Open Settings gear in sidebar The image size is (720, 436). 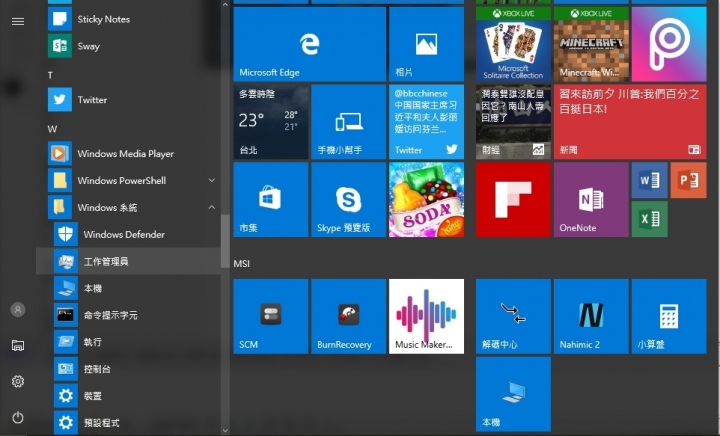pos(18,381)
